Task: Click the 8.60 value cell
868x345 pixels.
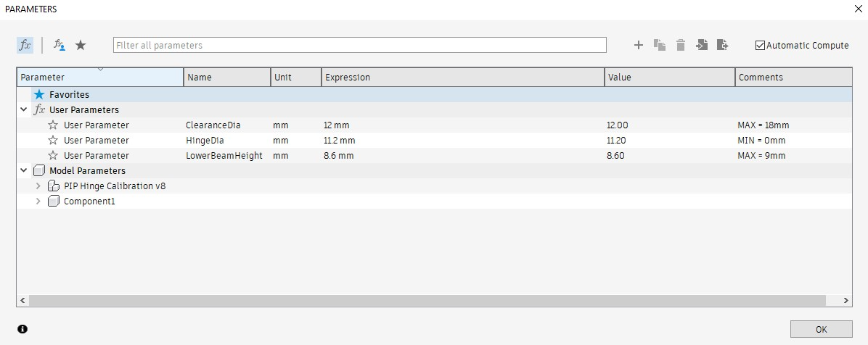Action: (615, 155)
